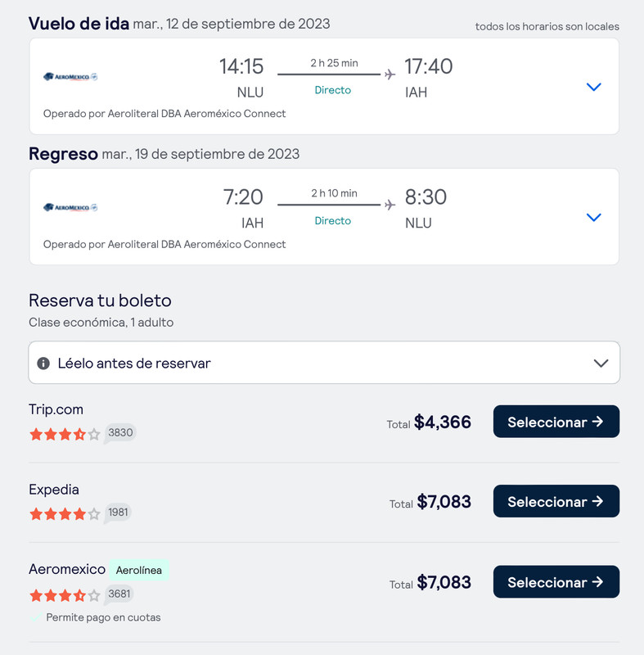Click the airplane icon on IAH to NLU route

click(390, 206)
